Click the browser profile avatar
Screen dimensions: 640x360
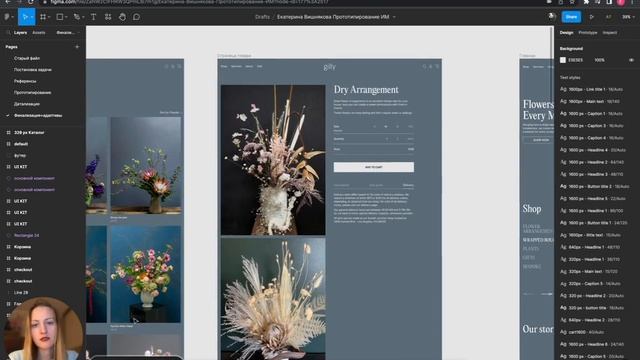621,2
